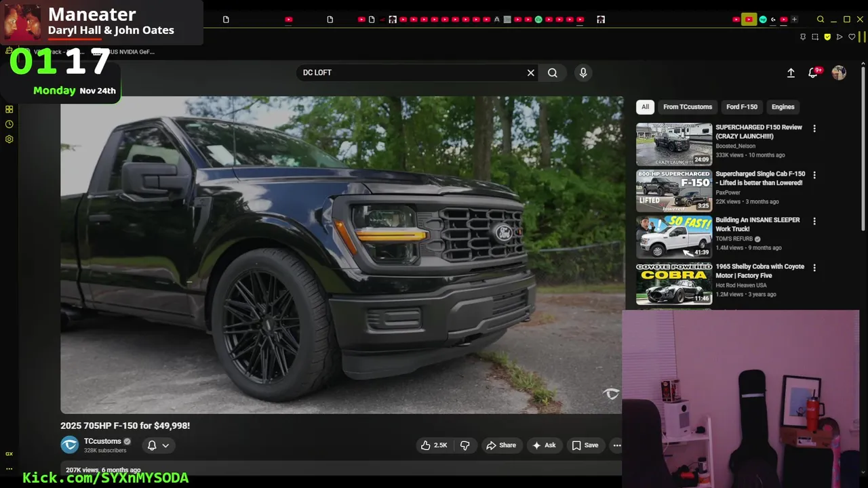Image resolution: width=868 pixels, height=488 pixels.
Task: Open Settings gear icon in sidebar
Action: pos(9,139)
